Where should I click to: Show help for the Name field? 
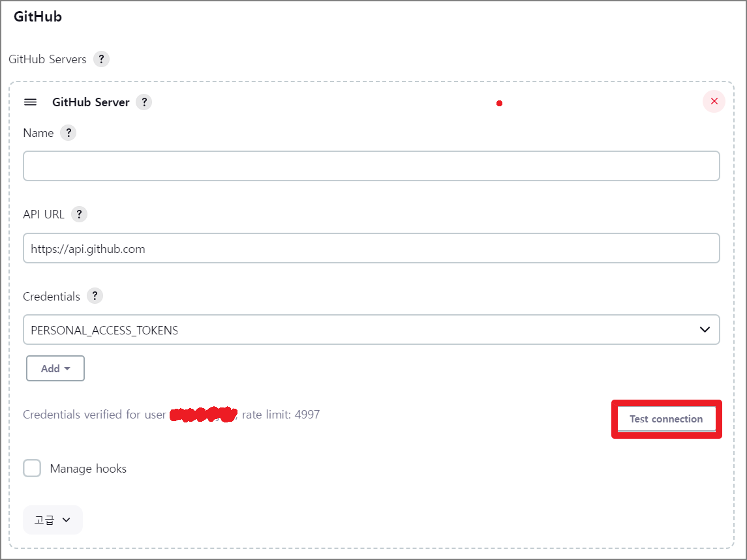pos(68,133)
